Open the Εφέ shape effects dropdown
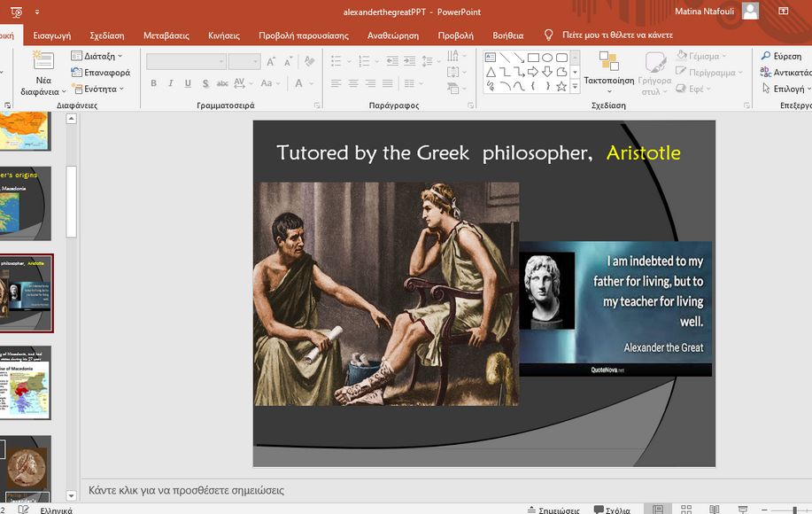The height and width of the screenshot is (514, 812). click(x=693, y=90)
